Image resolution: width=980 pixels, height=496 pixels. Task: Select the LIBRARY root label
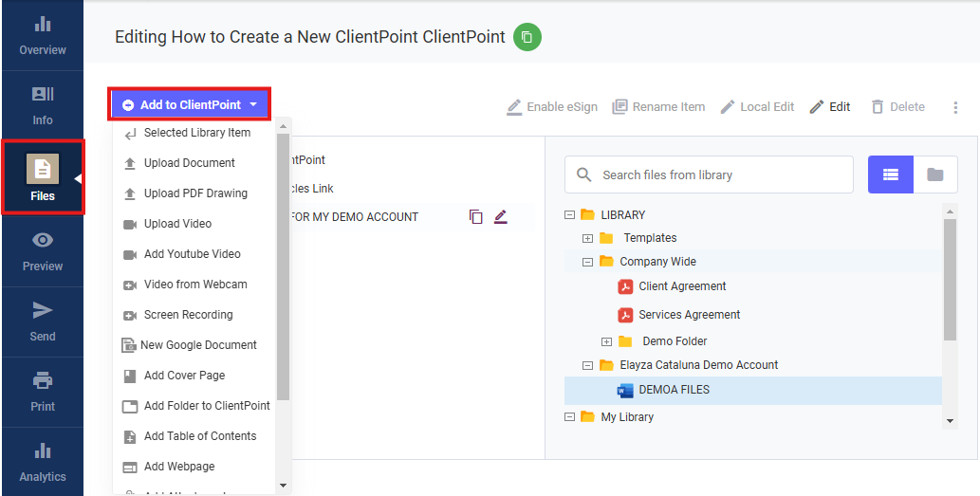click(x=622, y=215)
